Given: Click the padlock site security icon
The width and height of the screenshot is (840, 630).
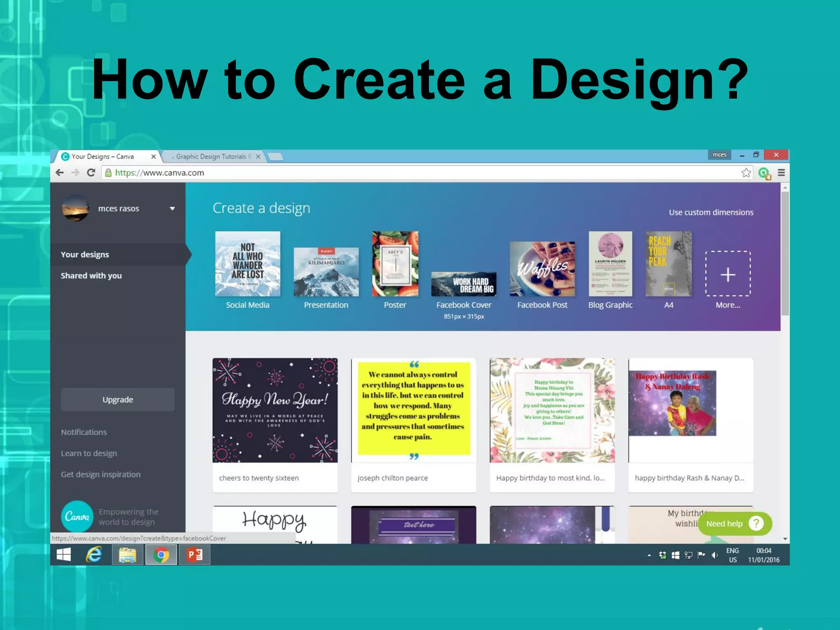Looking at the screenshot, I should coord(108,173).
